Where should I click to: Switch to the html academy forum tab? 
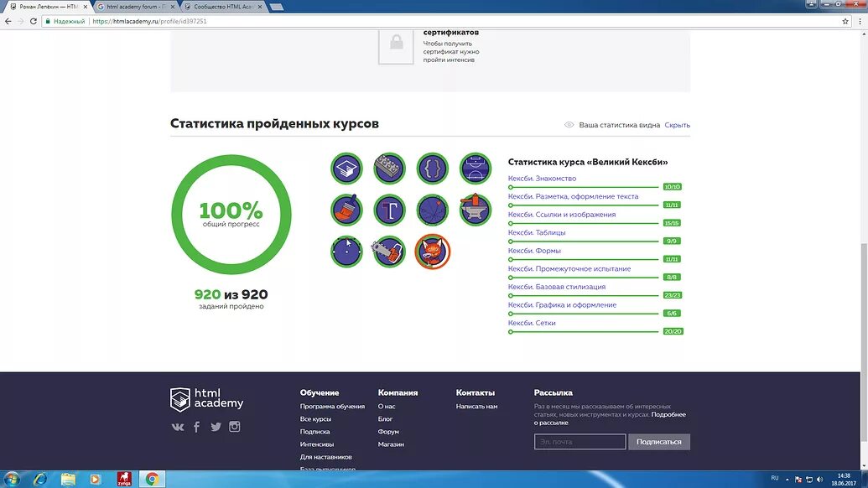[134, 7]
